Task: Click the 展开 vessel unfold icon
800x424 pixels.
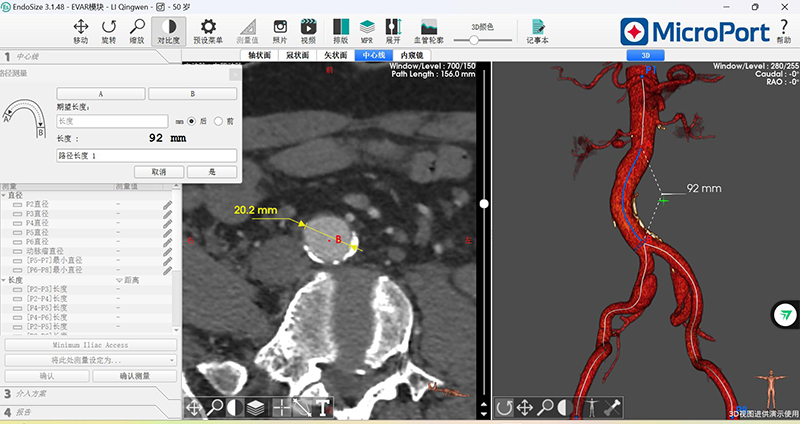Action: click(393, 32)
